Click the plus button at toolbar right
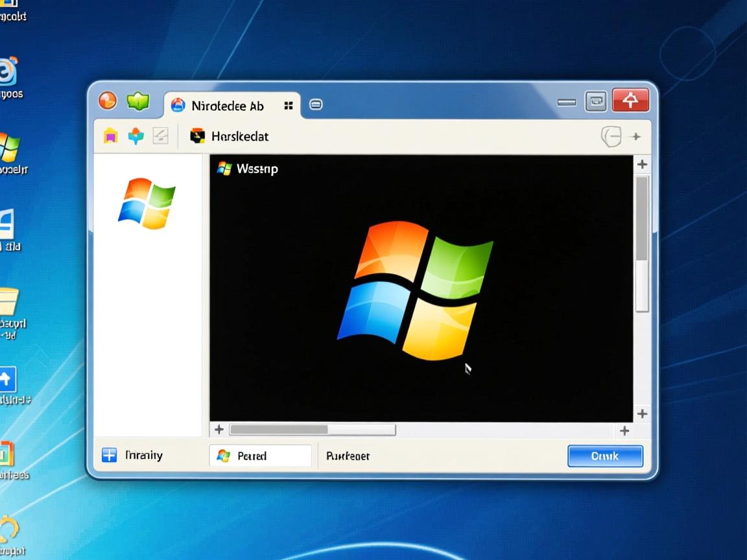Image resolution: width=747 pixels, height=560 pixels. coord(636,136)
